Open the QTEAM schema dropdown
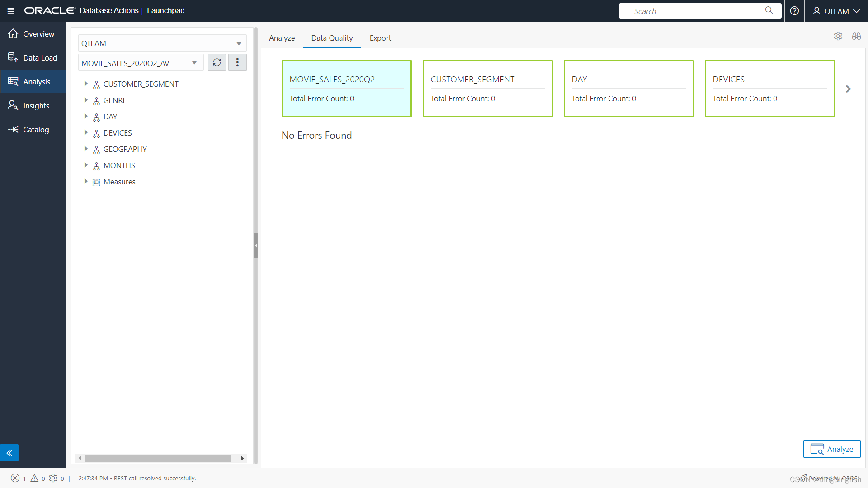 [x=238, y=43]
